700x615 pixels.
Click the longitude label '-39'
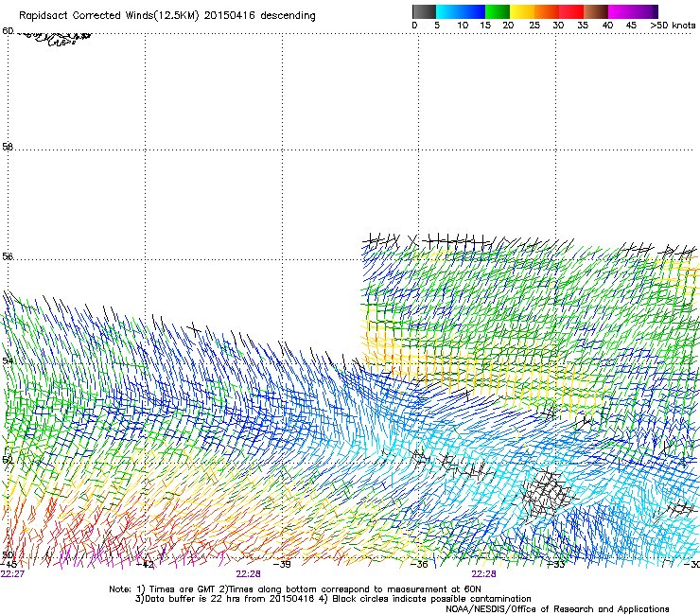[282, 565]
